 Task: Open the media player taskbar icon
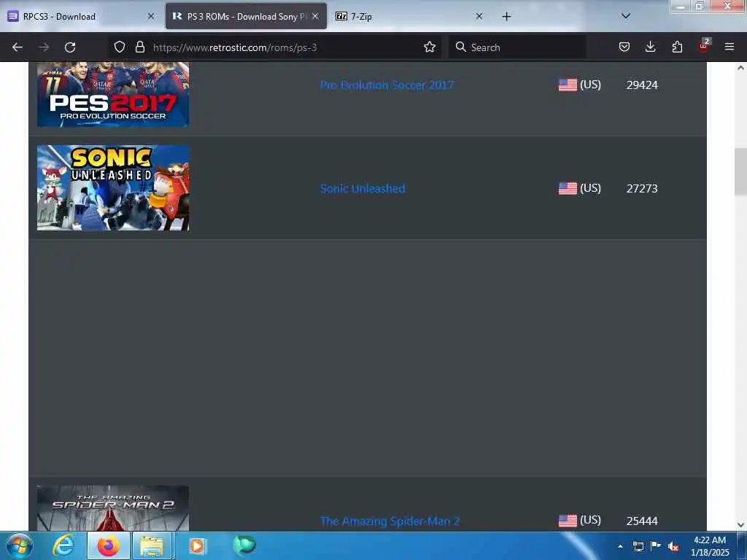pyautogui.click(x=197, y=545)
